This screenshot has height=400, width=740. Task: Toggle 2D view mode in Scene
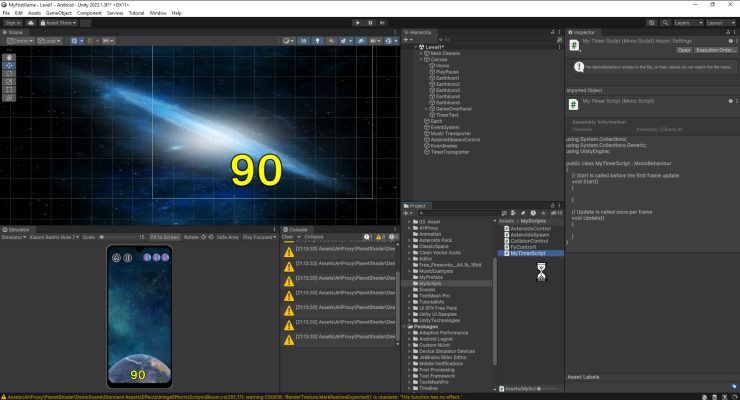click(302, 41)
